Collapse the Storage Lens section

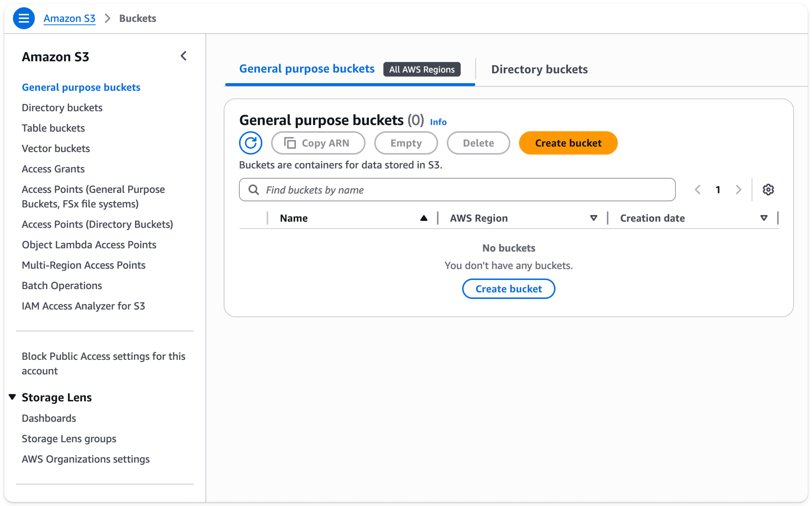[12, 397]
